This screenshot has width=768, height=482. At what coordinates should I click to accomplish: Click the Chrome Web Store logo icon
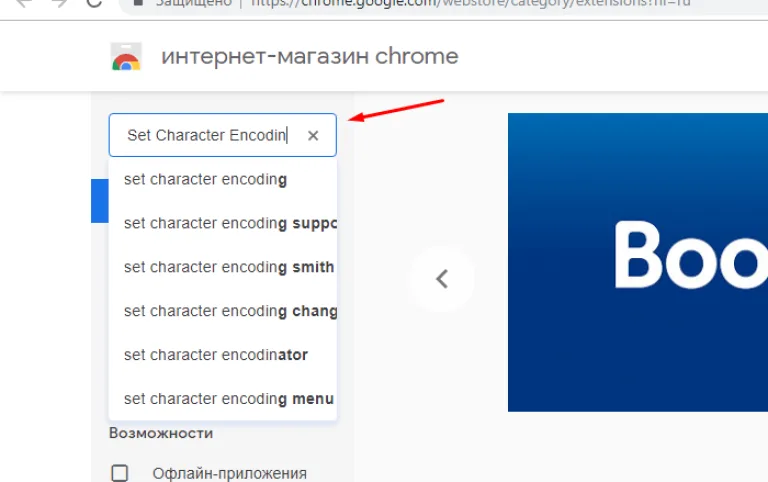coord(126,57)
